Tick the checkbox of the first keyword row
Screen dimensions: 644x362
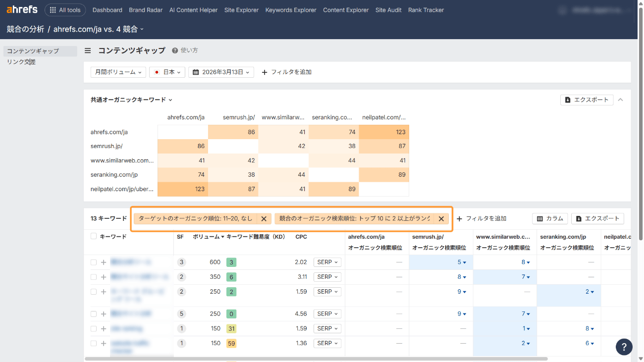93,262
